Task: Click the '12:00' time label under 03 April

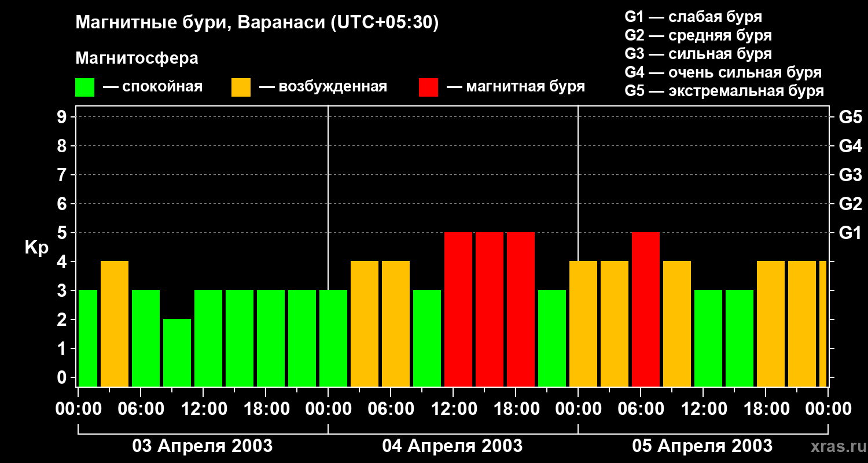Action: 203,409
